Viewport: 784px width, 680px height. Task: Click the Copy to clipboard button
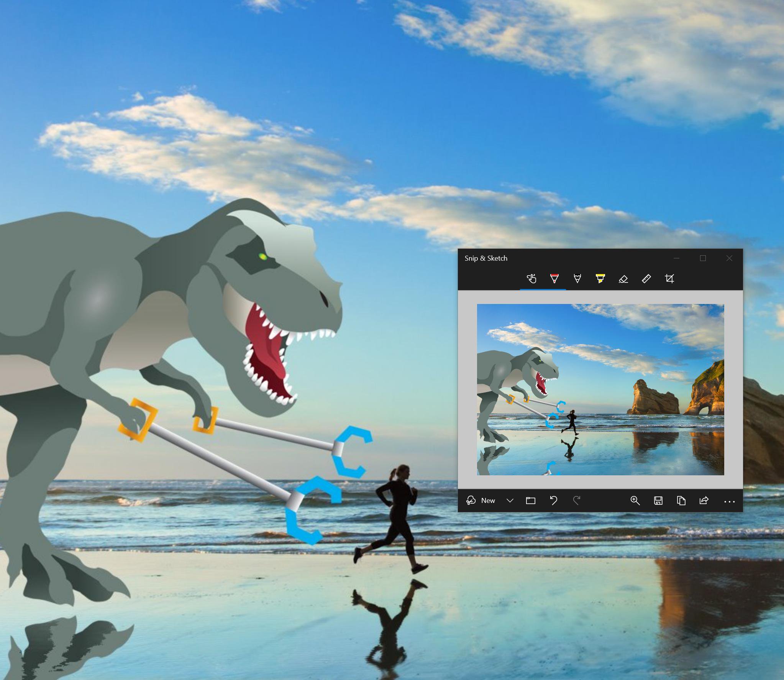(x=682, y=501)
